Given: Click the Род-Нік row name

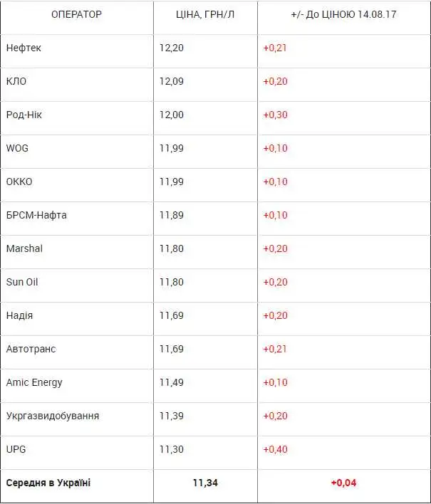Looking at the screenshot, I should [x=24, y=115].
